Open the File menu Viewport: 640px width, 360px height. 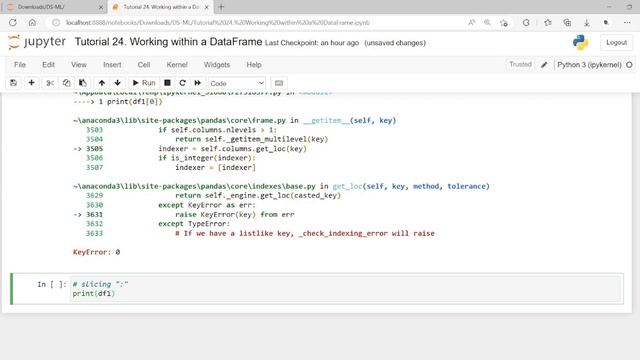(x=20, y=64)
